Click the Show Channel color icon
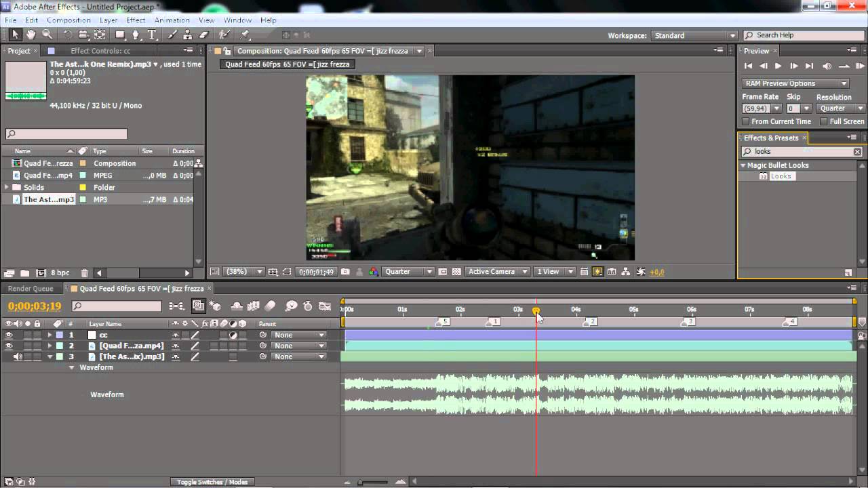 click(374, 272)
